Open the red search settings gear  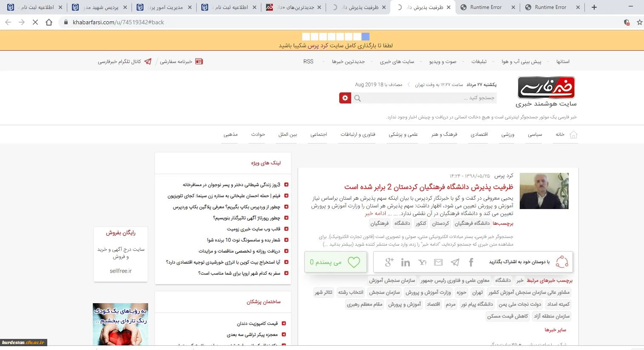(x=345, y=98)
